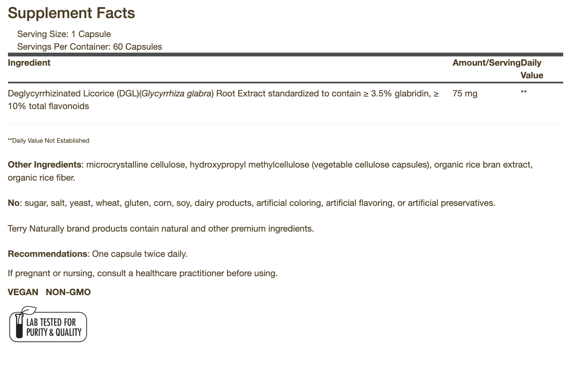Click the Daily Value Not Established footnote
Viewport: 588px width, 368px height.
(49, 141)
